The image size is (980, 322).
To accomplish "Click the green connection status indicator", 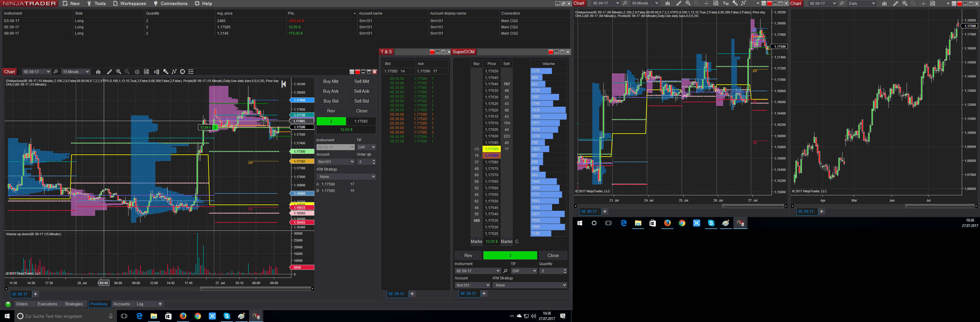I will pyautogui.click(x=8, y=304).
